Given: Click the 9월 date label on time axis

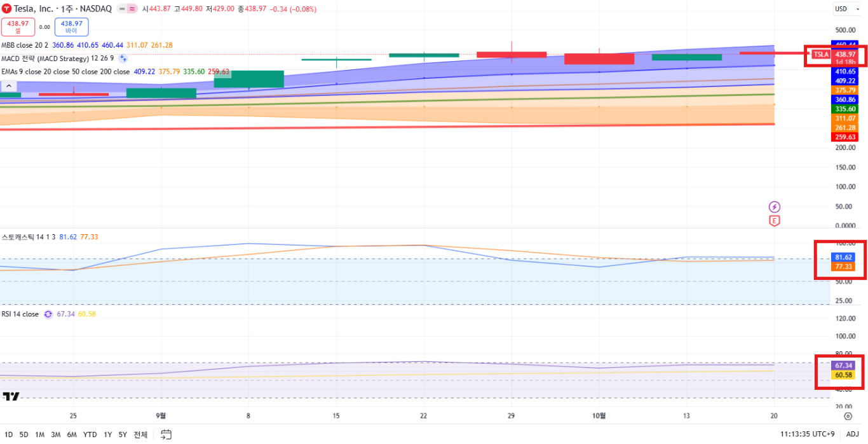Looking at the screenshot, I should click(161, 415).
